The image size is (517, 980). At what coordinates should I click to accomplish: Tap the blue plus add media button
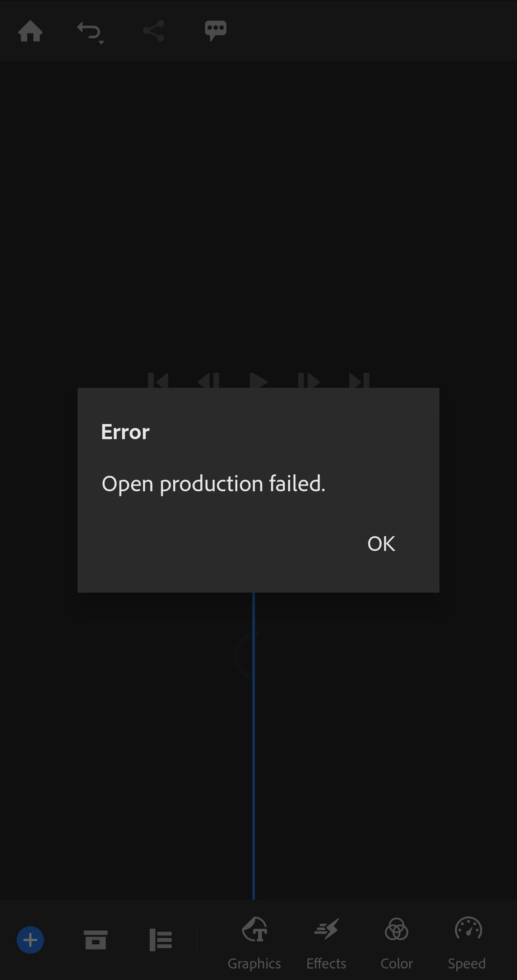(x=31, y=940)
